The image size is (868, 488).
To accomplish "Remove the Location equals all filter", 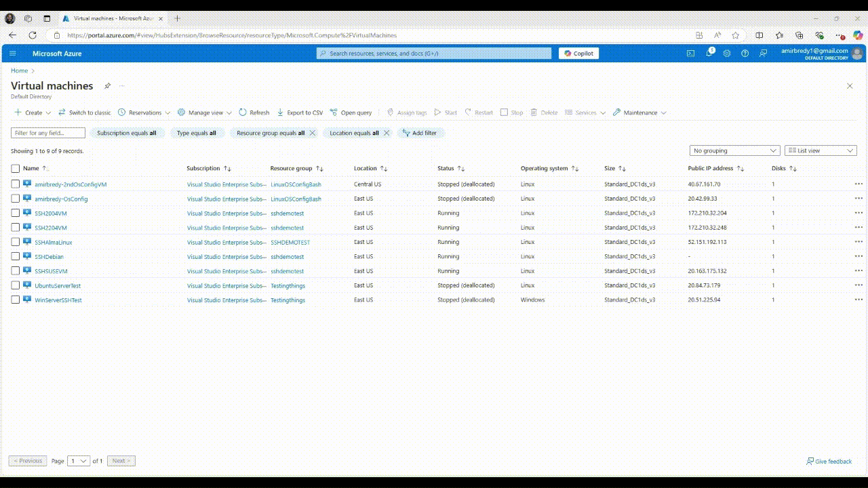I will coord(387,133).
